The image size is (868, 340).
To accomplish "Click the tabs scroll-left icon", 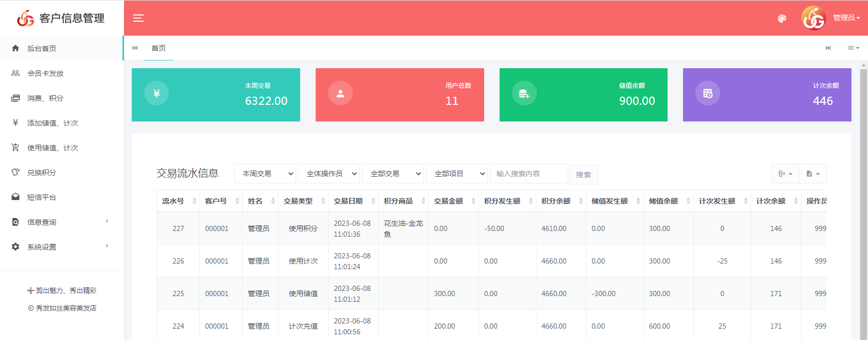I will tap(135, 48).
